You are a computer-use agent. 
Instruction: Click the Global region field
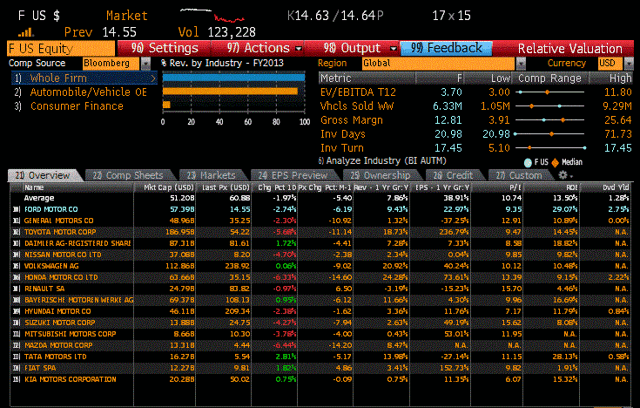coord(438,63)
